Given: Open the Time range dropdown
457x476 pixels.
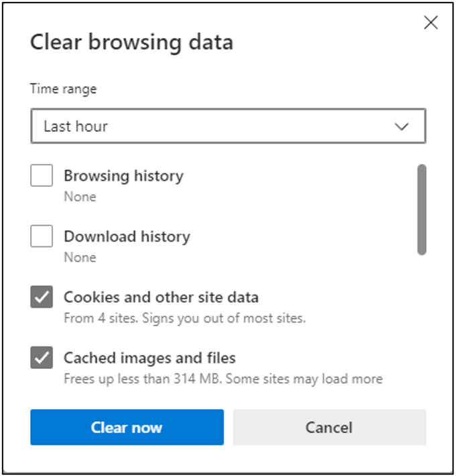Looking at the screenshot, I should point(228,126).
